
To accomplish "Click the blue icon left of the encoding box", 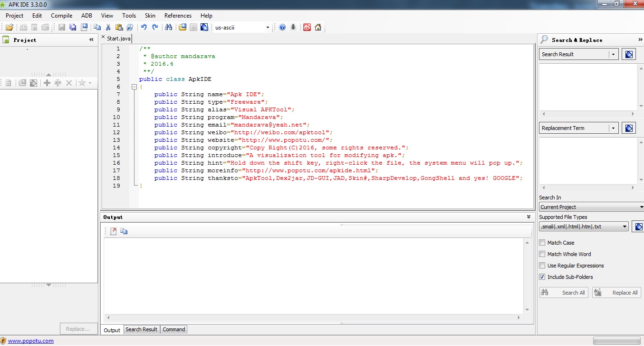I will 204,28.
